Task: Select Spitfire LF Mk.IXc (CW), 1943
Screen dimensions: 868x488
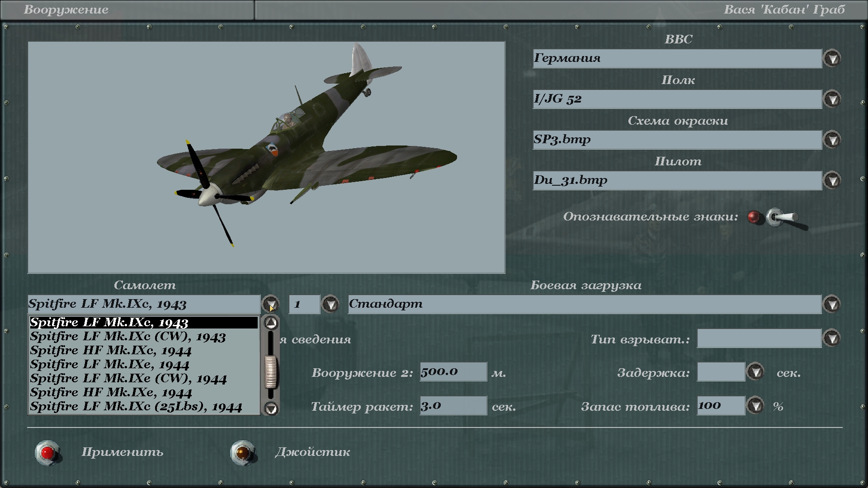Action: click(144, 337)
